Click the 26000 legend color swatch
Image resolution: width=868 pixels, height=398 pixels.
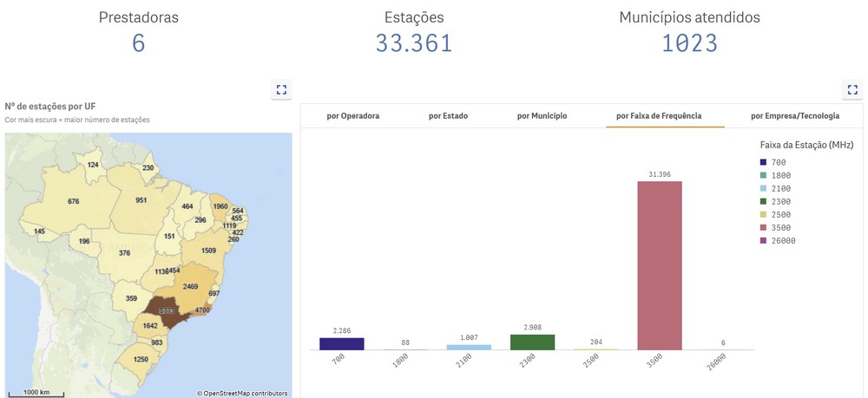coord(762,240)
